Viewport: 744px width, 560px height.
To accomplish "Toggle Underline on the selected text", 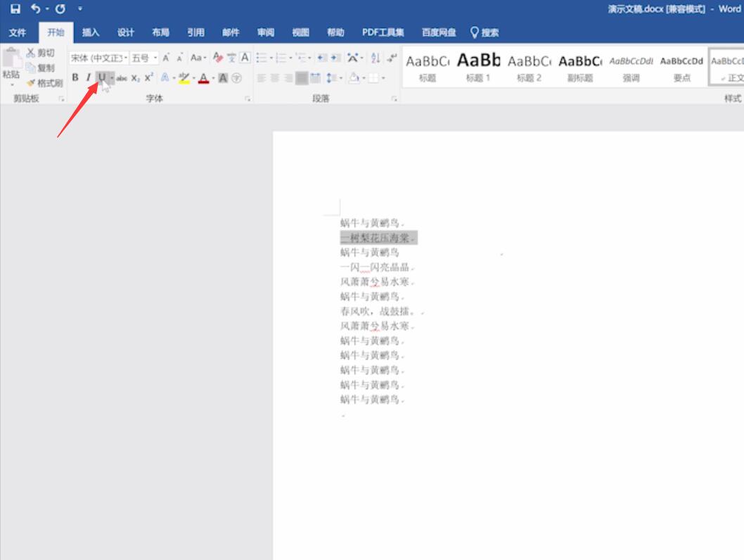I will (101, 78).
